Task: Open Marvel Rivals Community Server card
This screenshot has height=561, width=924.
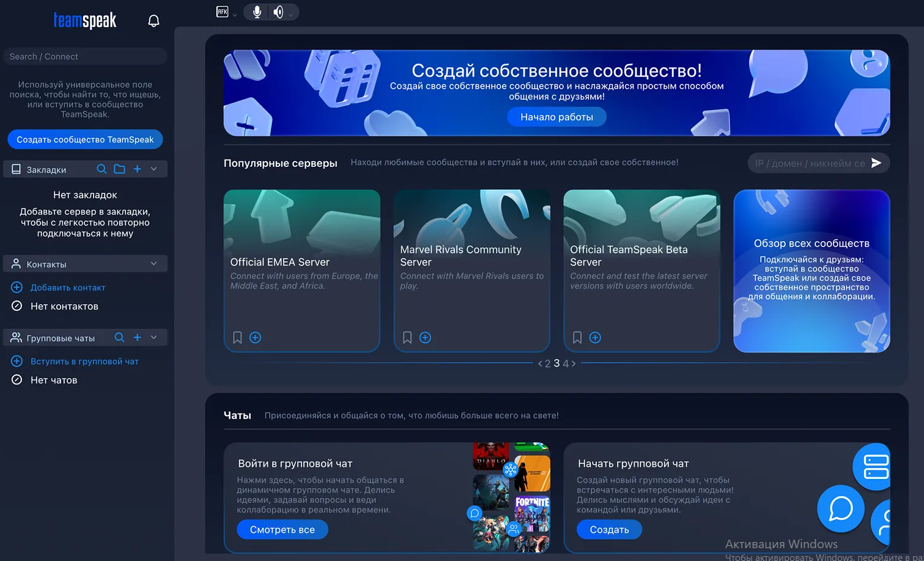Action: pyautogui.click(x=472, y=270)
